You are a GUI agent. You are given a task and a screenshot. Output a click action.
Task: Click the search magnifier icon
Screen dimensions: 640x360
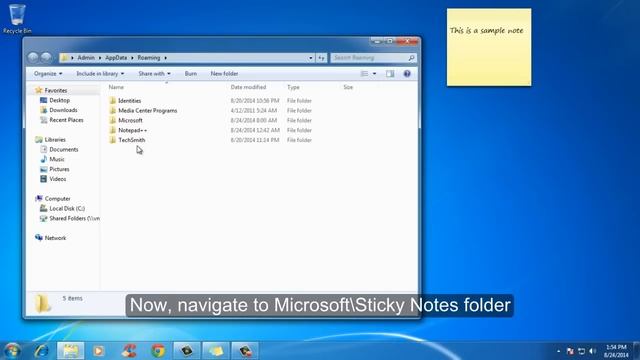tap(411, 58)
